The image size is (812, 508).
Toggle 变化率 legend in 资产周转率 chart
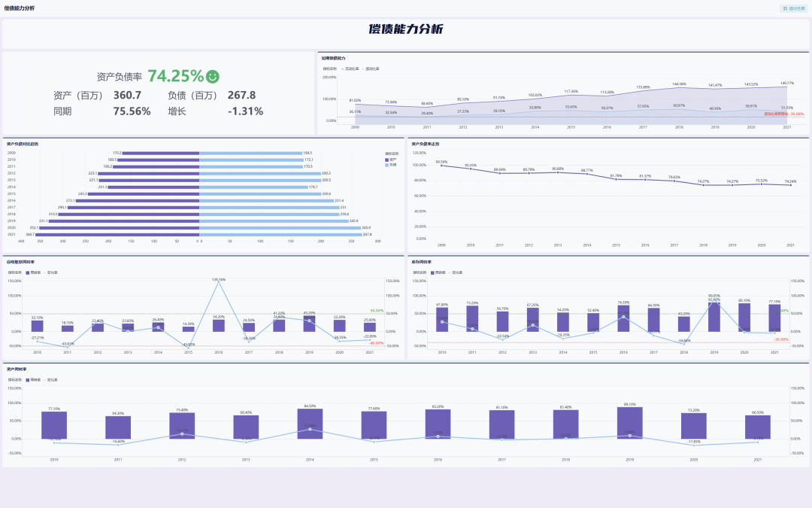point(51,379)
